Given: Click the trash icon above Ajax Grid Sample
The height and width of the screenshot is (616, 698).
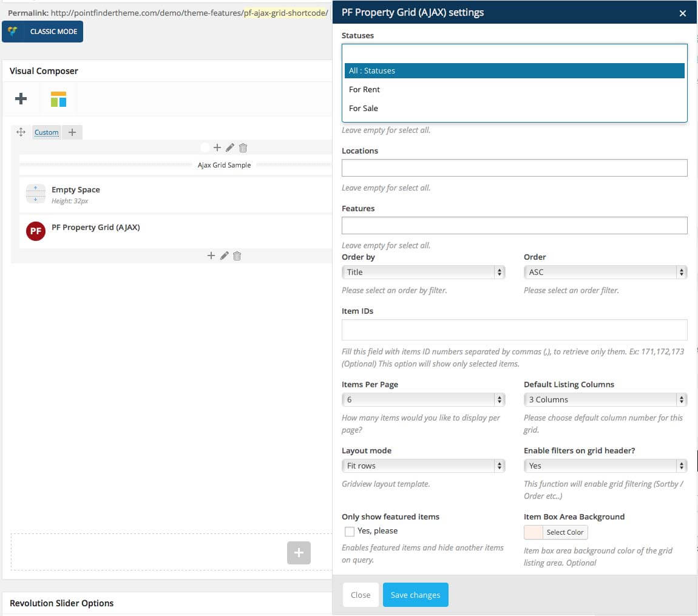Looking at the screenshot, I should pos(243,147).
